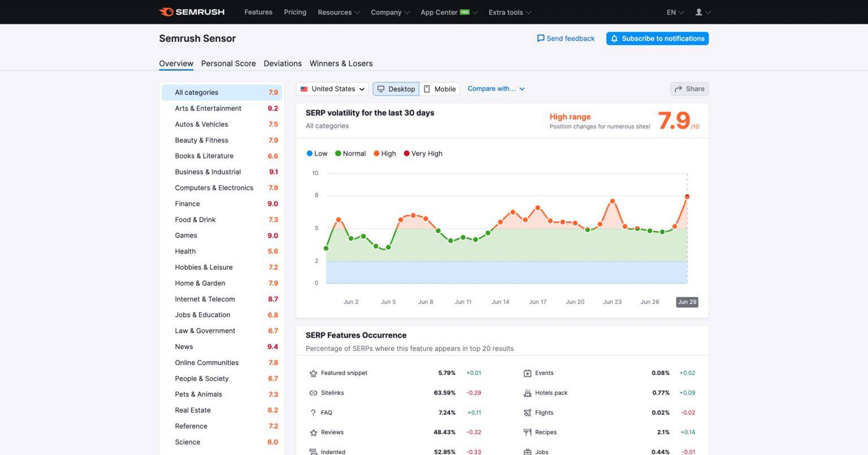The width and height of the screenshot is (868, 455).
Task: Select the Law & Government category
Action: click(x=222, y=331)
